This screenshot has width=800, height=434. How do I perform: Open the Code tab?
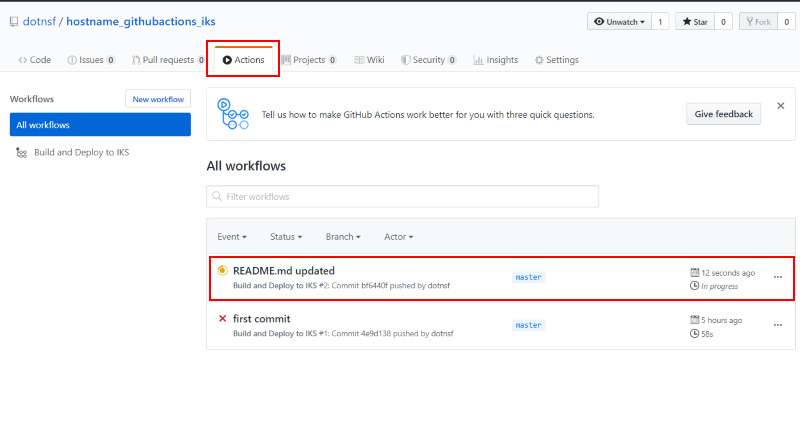35,60
